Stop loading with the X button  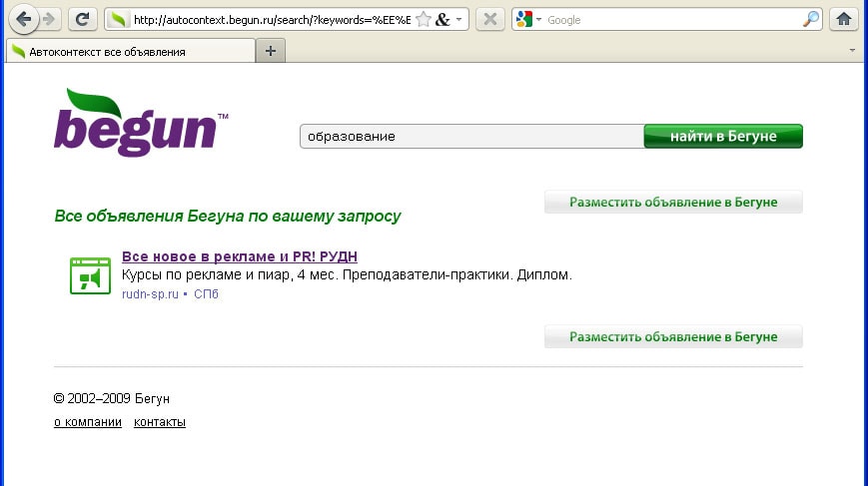[x=489, y=19]
